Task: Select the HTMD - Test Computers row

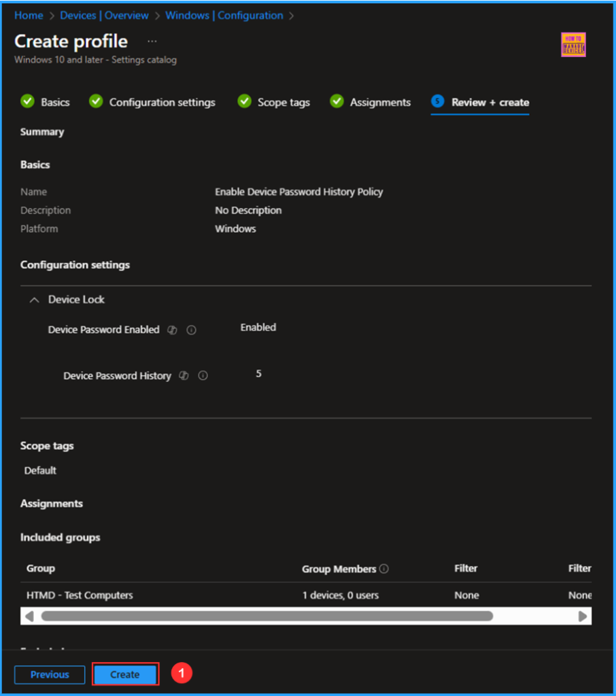Action: (306, 595)
